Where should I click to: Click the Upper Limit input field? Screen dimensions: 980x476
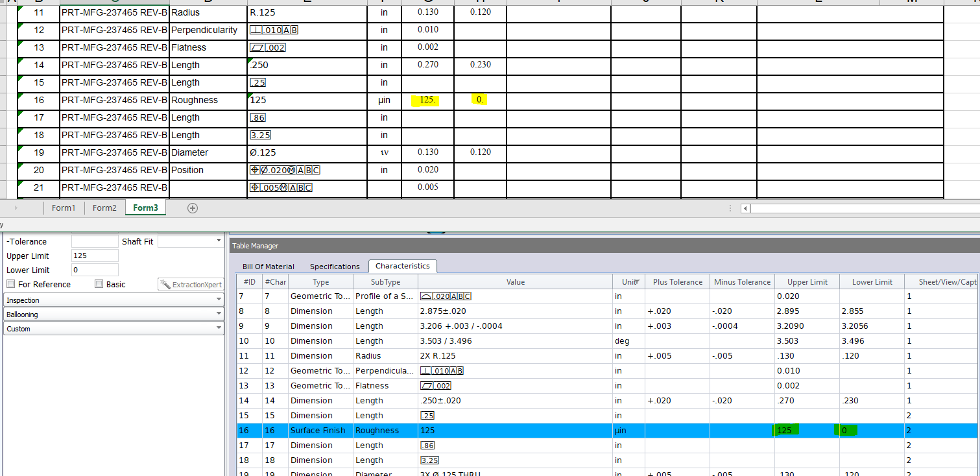(x=95, y=256)
